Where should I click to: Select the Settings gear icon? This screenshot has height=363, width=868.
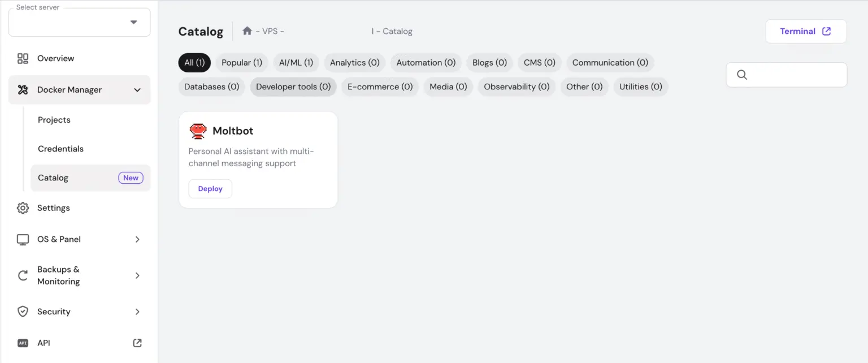23,208
